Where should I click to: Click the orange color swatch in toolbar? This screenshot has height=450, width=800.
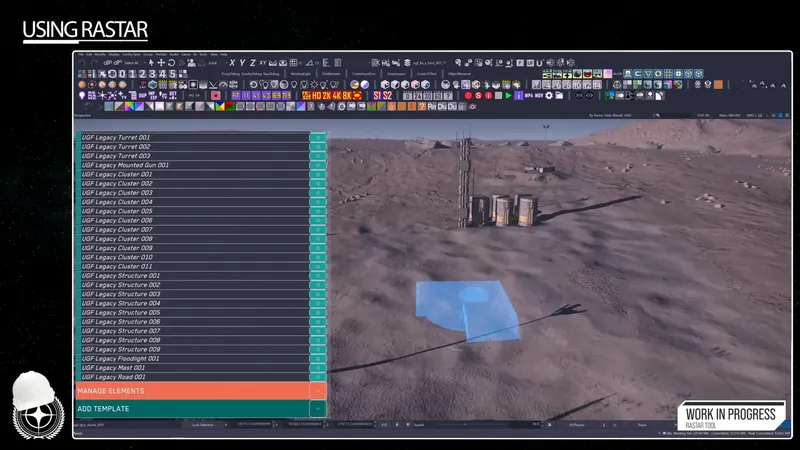coord(718,85)
